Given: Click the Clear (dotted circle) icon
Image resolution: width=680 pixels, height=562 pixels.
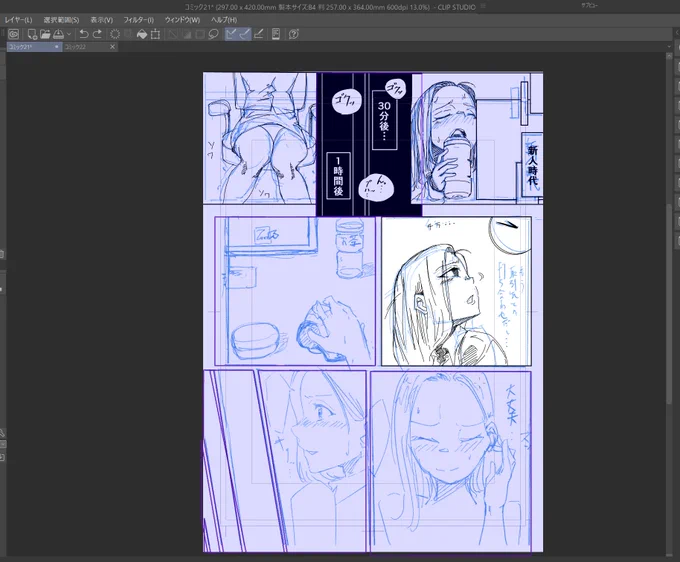Looking at the screenshot, I should coord(115,34).
